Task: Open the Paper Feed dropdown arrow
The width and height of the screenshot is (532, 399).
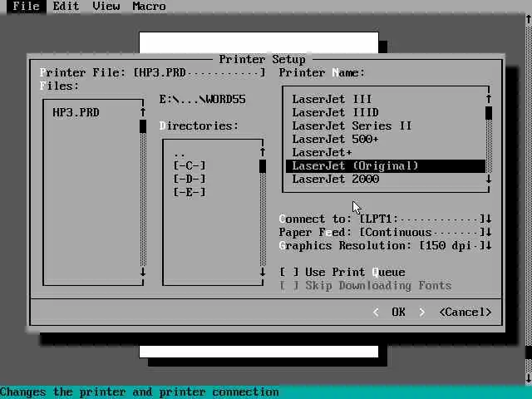Action: 489,233
